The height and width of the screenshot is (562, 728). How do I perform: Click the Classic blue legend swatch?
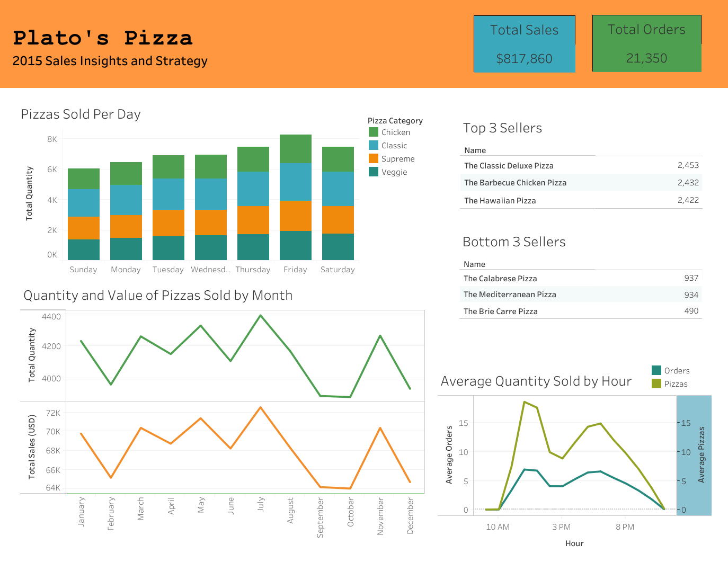click(374, 145)
